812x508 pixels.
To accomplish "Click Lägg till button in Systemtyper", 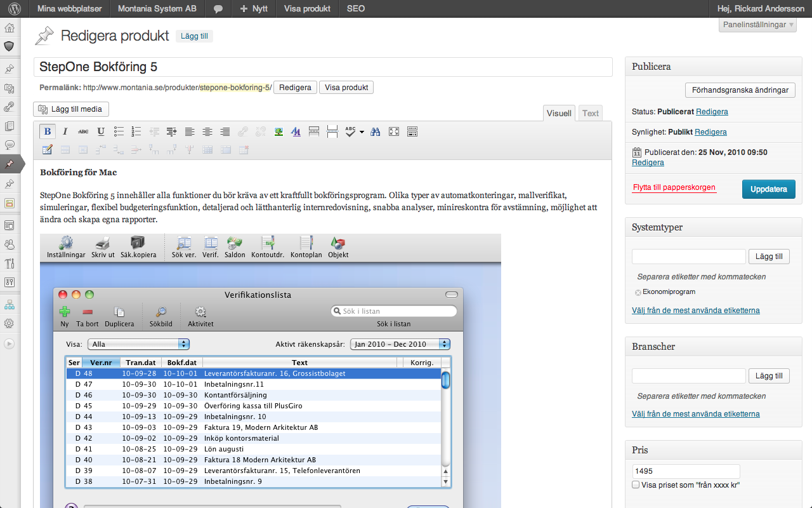I will pyautogui.click(x=769, y=257).
